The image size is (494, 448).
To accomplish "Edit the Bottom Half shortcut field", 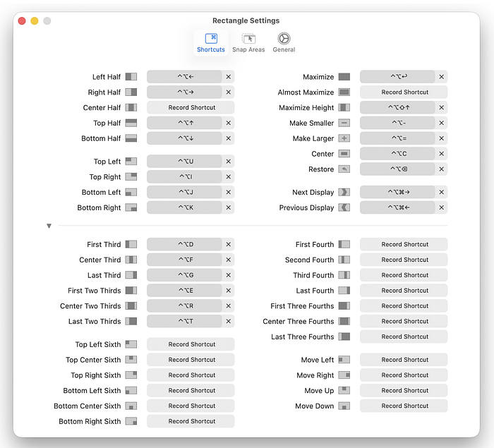I will coord(184,138).
